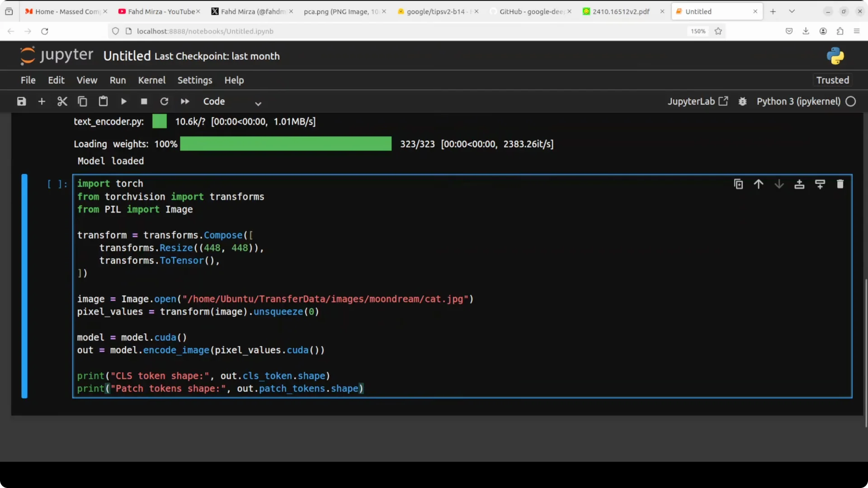Click the Jupyter logo
Image resolution: width=868 pixels, height=488 pixels.
coord(57,56)
